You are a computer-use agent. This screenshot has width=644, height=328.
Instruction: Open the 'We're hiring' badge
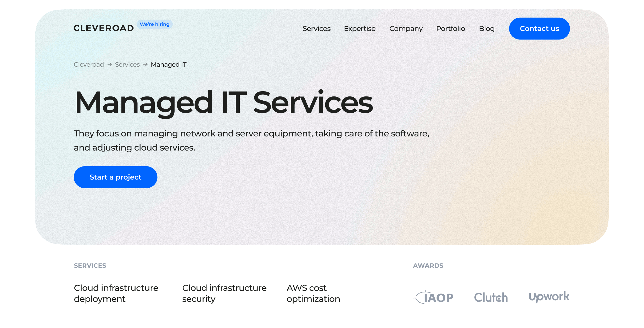(x=154, y=24)
